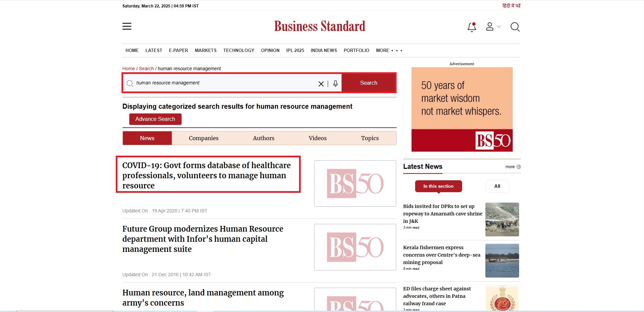Activate voice search microphone icon
This screenshot has height=312, width=644.
coord(335,84)
